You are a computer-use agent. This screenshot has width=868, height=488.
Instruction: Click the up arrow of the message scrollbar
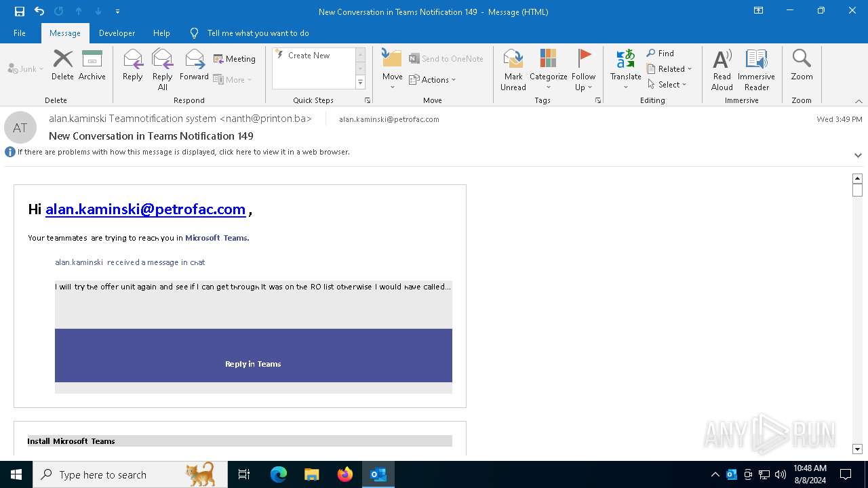pos(857,178)
